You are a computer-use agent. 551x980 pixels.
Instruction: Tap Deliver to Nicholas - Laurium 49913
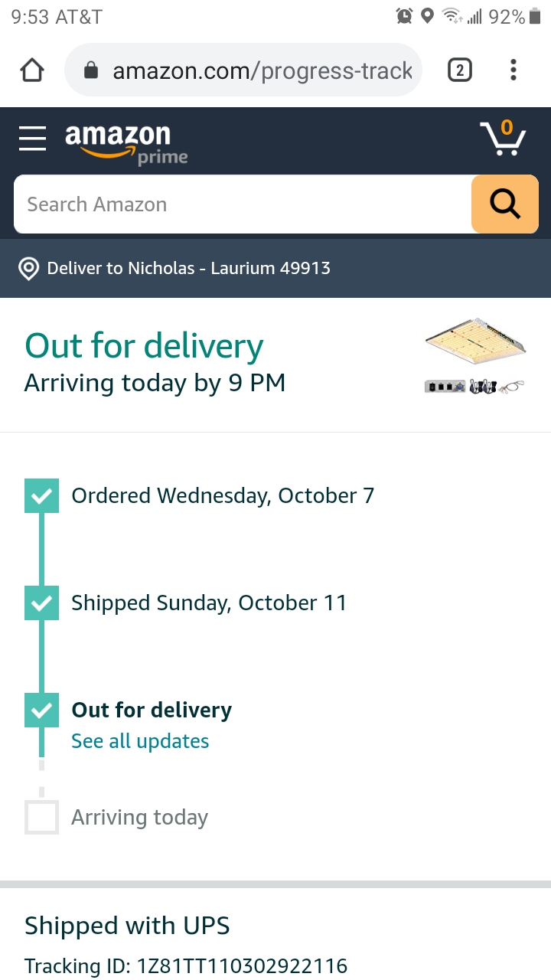pos(188,269)
